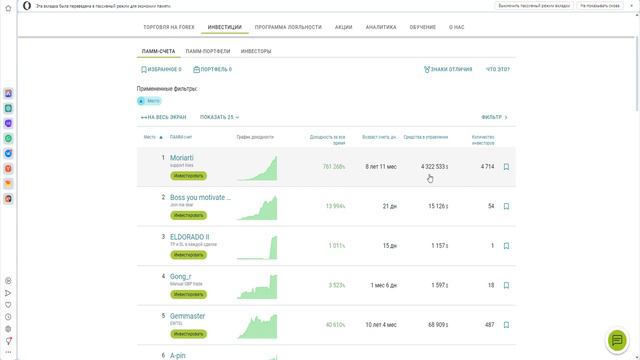This screenshot has width=640, height=360.
Task: Bookmark the Gemmaster account
Action: point(506,325)
